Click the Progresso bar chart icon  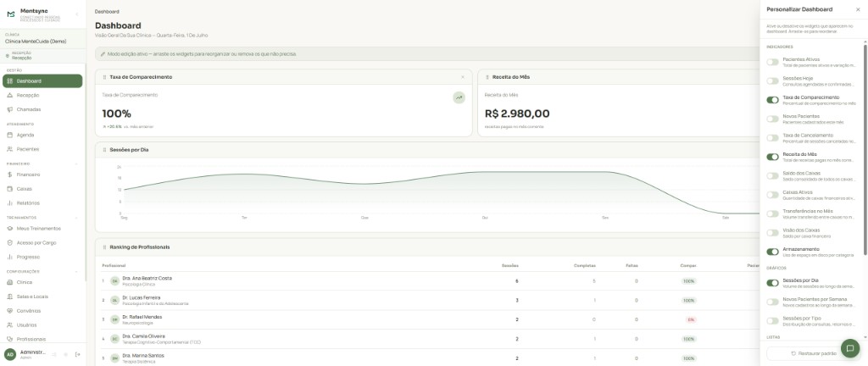[10, 257]
